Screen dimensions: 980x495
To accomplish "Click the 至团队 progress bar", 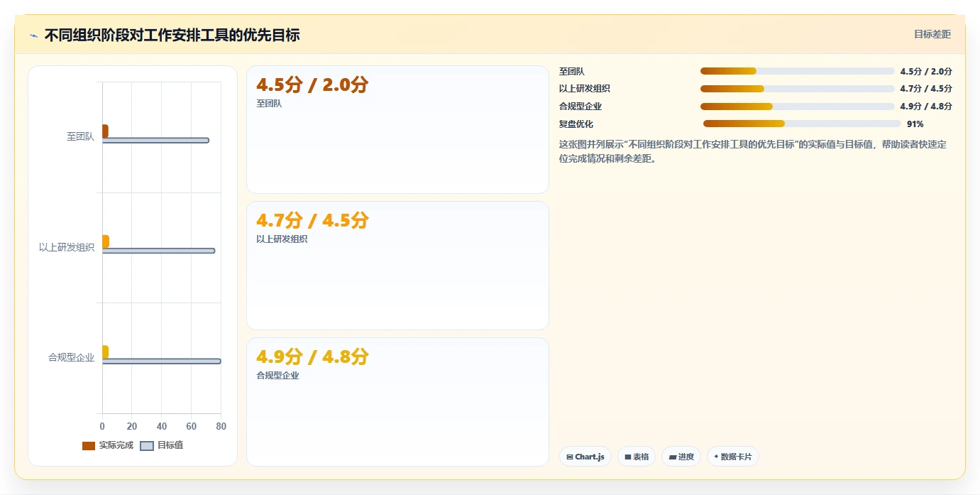I will (x=797, y=71).
